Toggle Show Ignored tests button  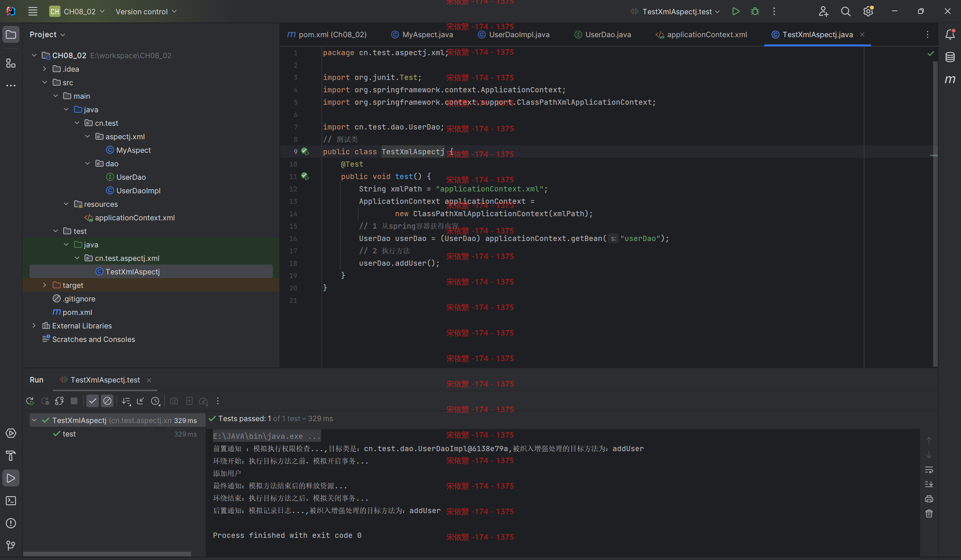pos(107,401)
